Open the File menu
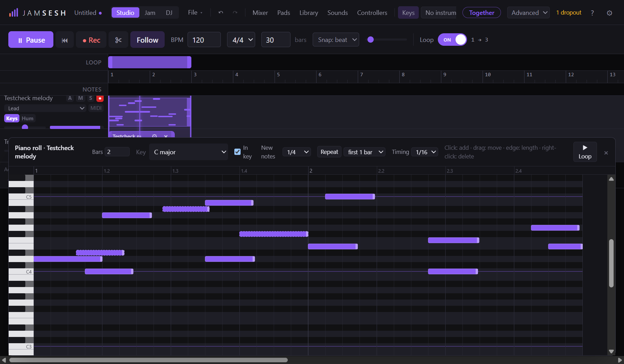 [195, 12]
